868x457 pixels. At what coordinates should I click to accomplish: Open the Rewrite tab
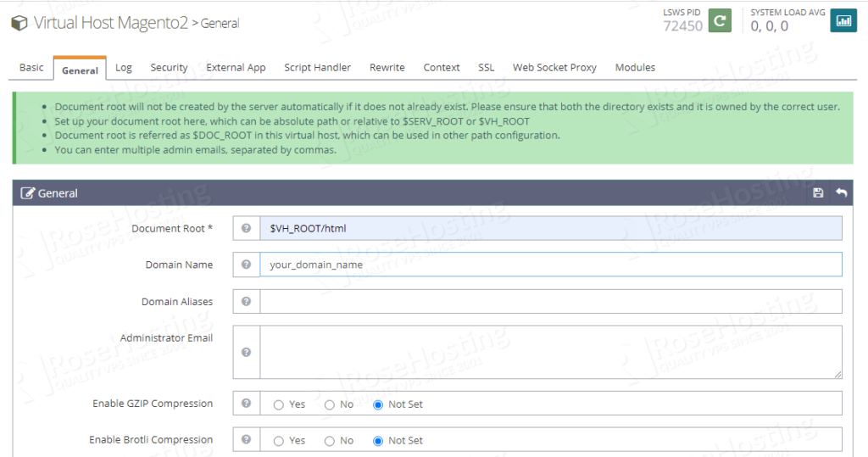click(387, 68)
